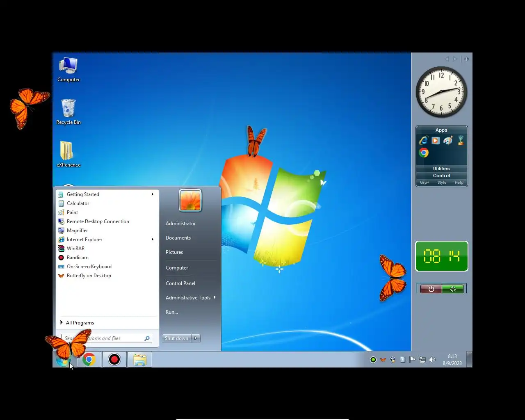This screenshot has height=420, width=525.
Task: Click Help in the launcher gadget
Action: click(459, 183)
